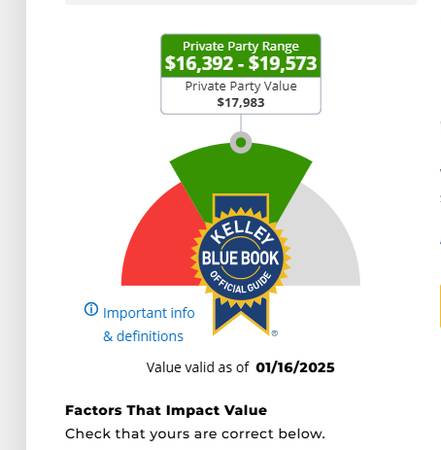Click the Private Party Value $17,983 box
441x450 pixels.
coord(241,95)
